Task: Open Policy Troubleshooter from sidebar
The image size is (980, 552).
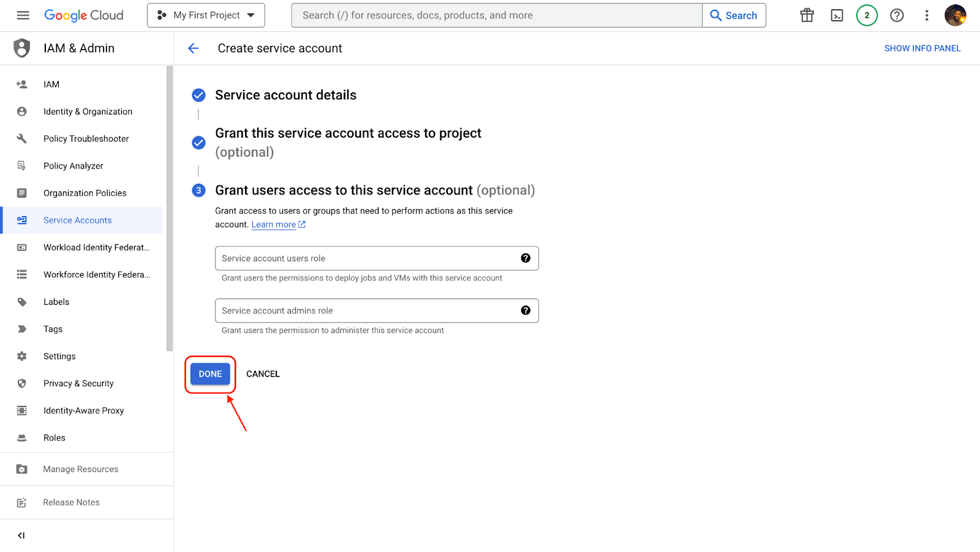Action: pos(86,139)
